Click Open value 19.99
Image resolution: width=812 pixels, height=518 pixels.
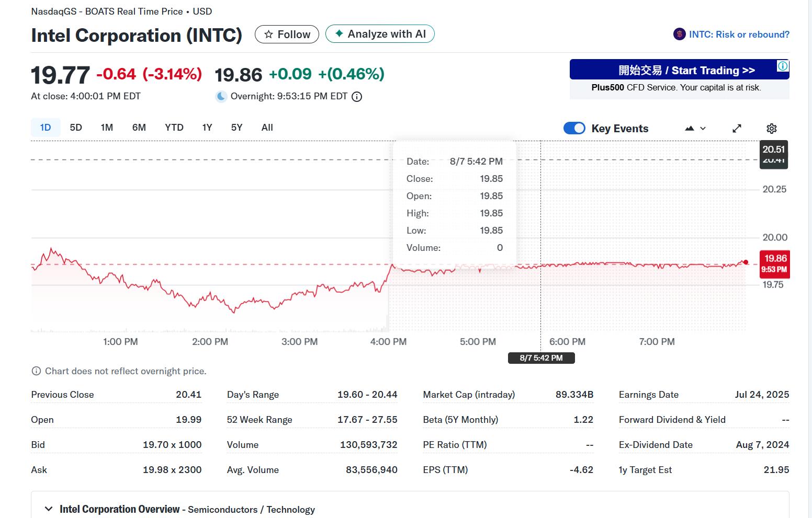(188, 420)
